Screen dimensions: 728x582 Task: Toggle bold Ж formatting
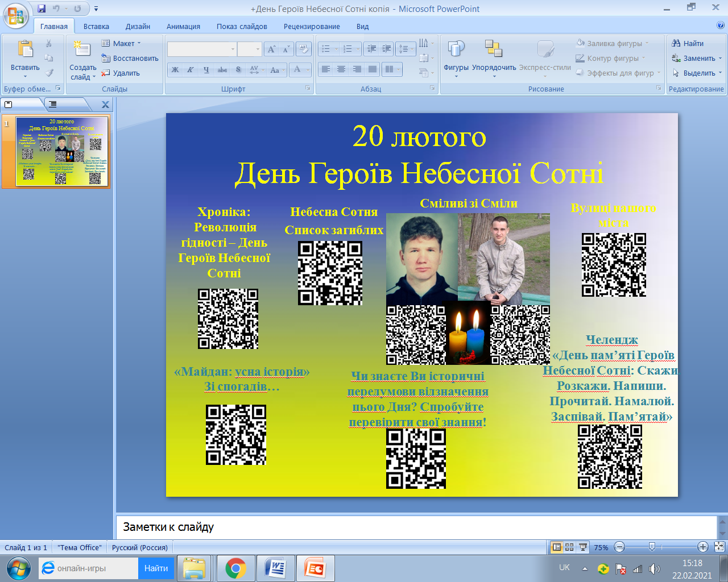175,70
